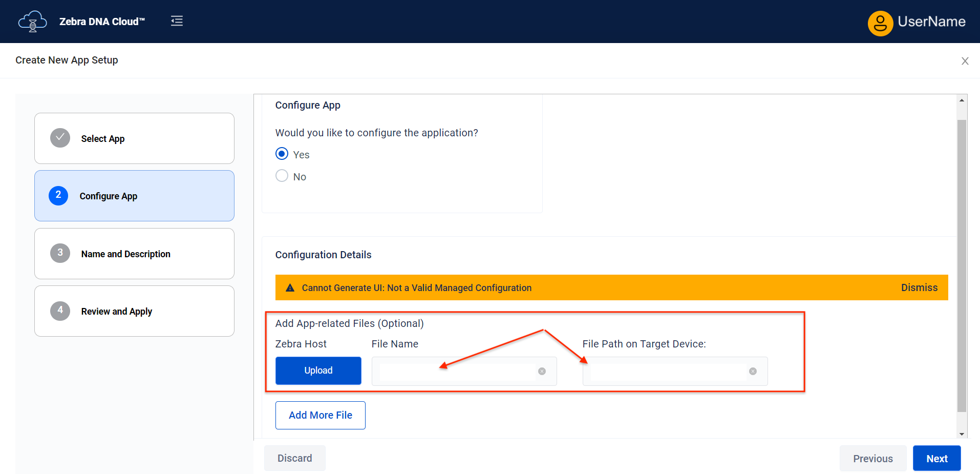980x474 pixels.
Task: Clear the File Path field with X icon
Action: 752,372
